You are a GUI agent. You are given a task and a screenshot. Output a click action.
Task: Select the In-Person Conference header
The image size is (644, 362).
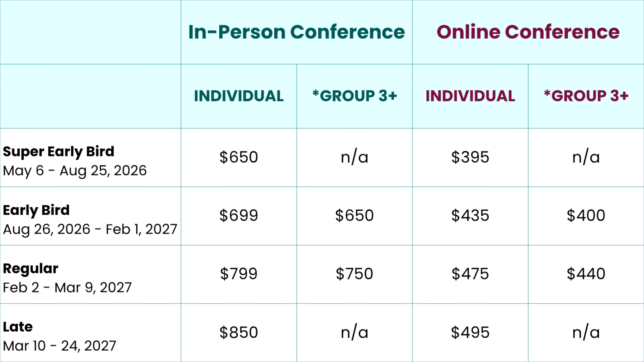(297, 32)
